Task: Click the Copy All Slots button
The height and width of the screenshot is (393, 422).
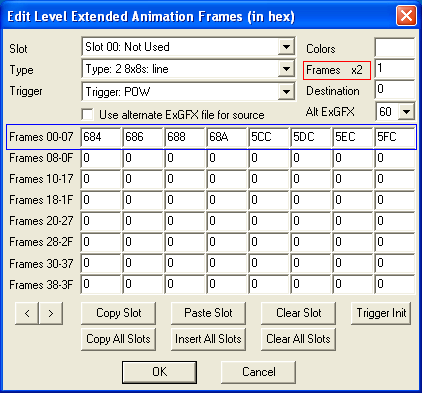Action: (x=118, y=339)
